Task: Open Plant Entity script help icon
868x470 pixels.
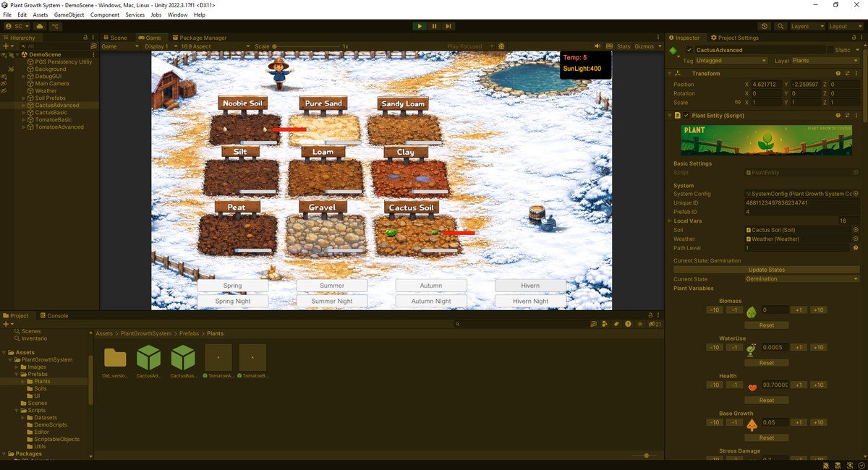Action: [838, 115]
